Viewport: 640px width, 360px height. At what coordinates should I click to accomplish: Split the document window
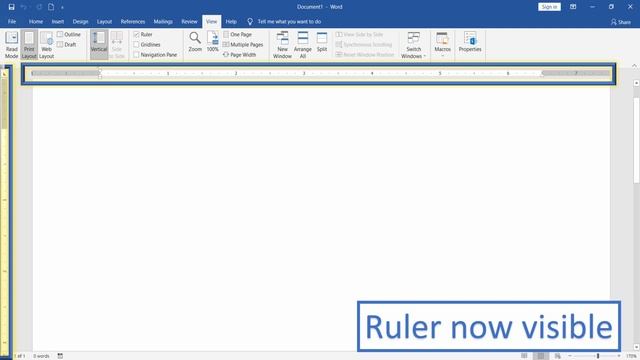pos(322,42)
